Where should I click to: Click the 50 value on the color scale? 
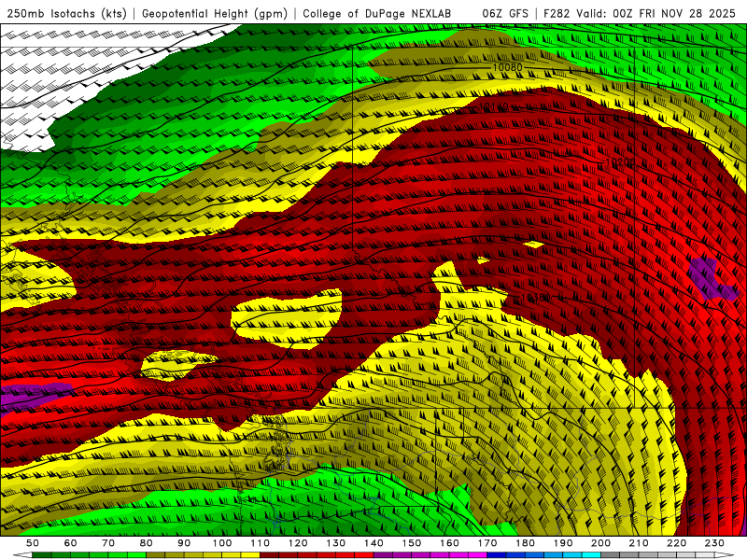(33, 543)
